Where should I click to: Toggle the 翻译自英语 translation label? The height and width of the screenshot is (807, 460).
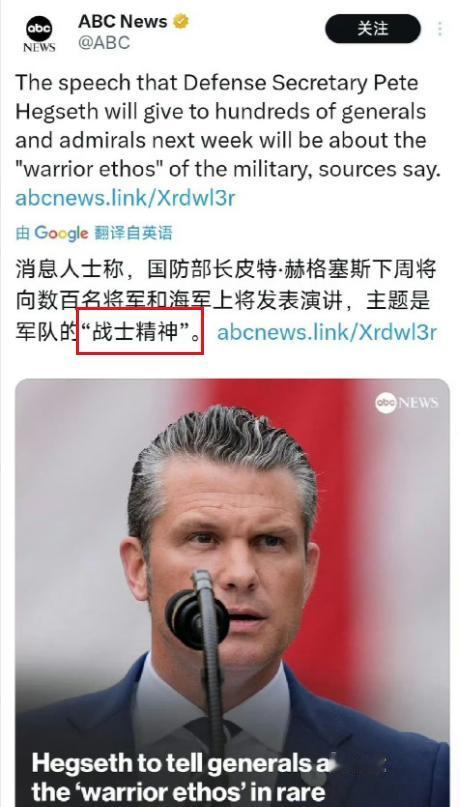133,233
